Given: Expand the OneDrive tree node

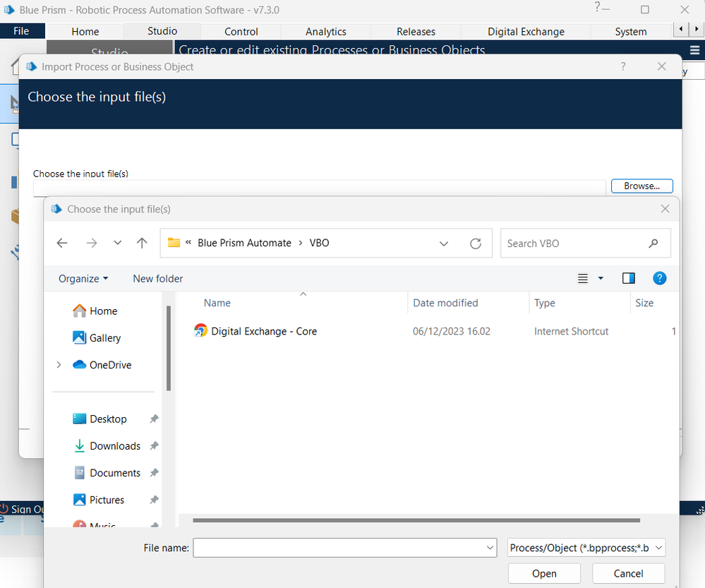Looking at the screenshot, I should (x=59, y=365).
